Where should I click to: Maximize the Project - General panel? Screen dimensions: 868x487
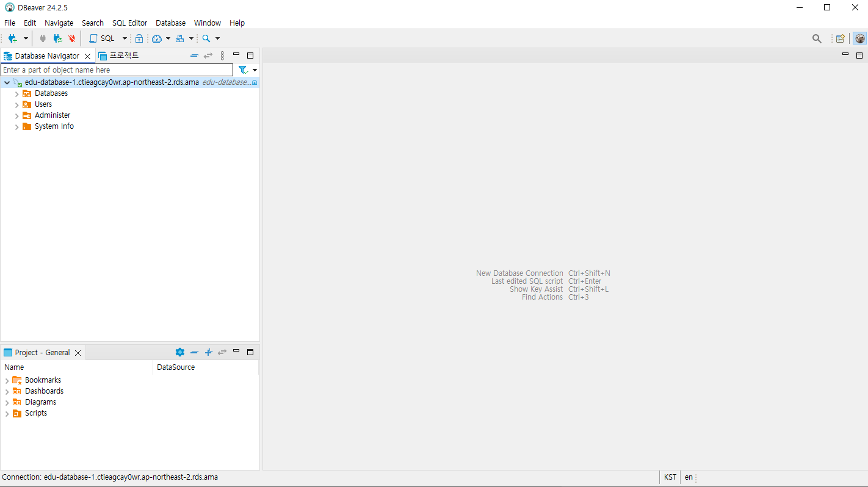(x=250, y=352)
